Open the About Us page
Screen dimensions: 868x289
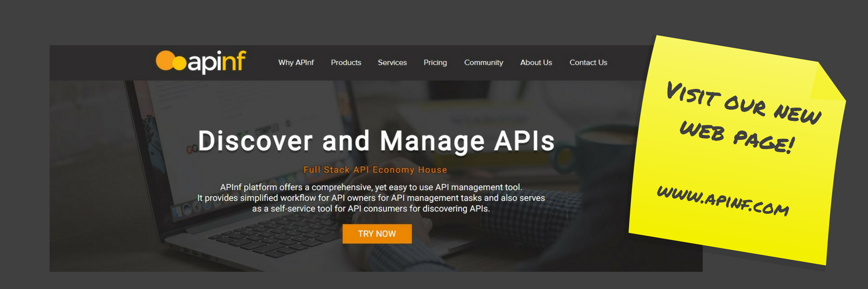[x=536, y=62]
